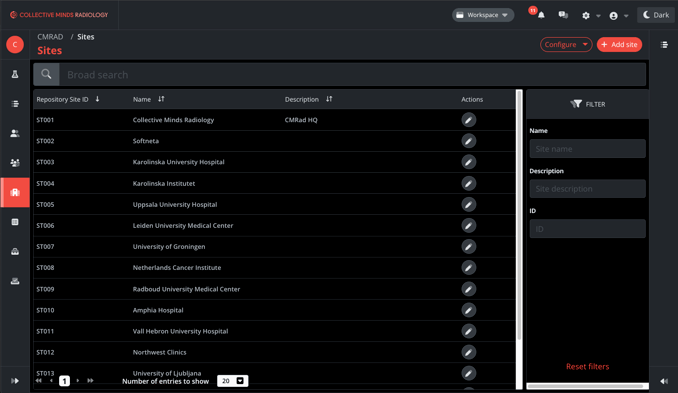Edit Karolinska University Hospital site
Screen dimensions: 678x393
[x=468, y=162]
